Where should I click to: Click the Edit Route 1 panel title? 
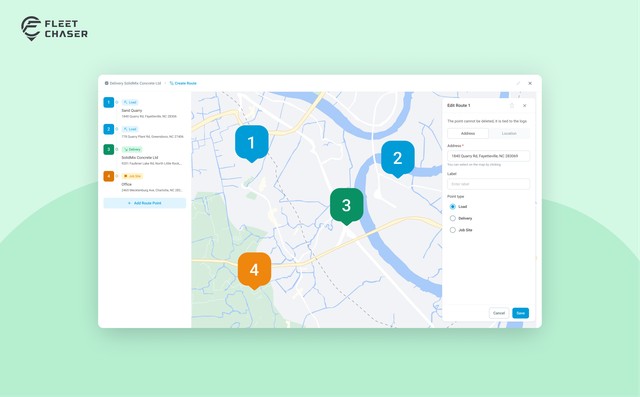click(x=459, y=106)
